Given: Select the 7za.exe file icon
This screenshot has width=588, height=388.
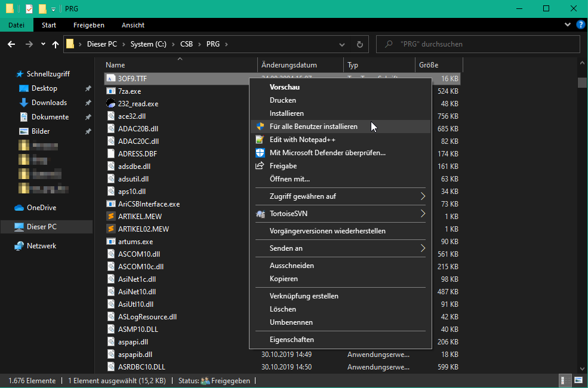Looking at the screenshot, I should click(x=110, y=91).
